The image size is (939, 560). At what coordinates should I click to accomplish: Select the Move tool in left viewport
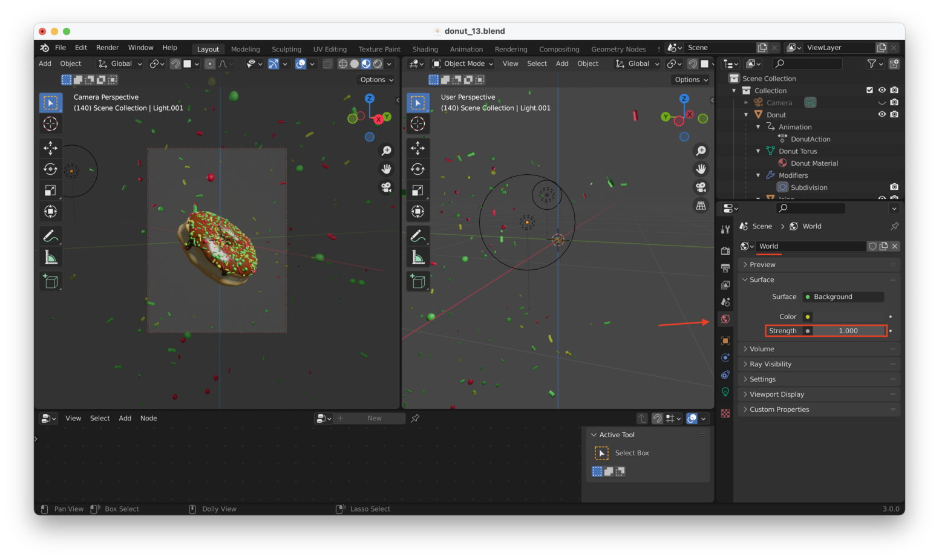pyautogui.click(x=51, y=148)
